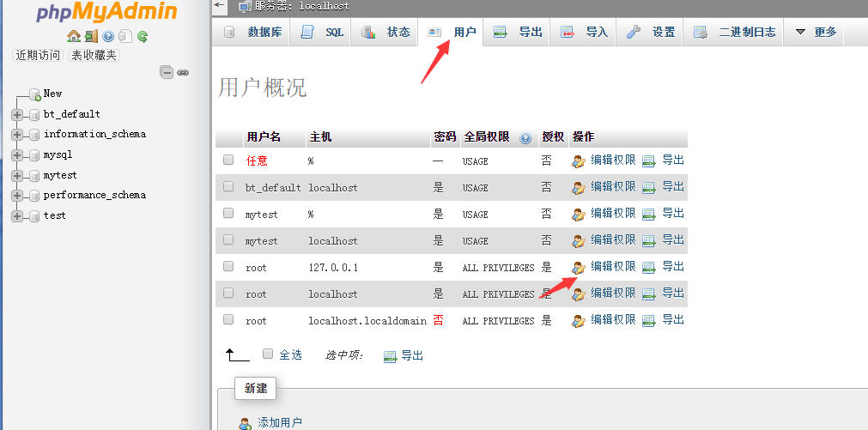The width and height of the screenshot is (868, 430).
Task: Expand the mytest database node
Action: (17, 176)
